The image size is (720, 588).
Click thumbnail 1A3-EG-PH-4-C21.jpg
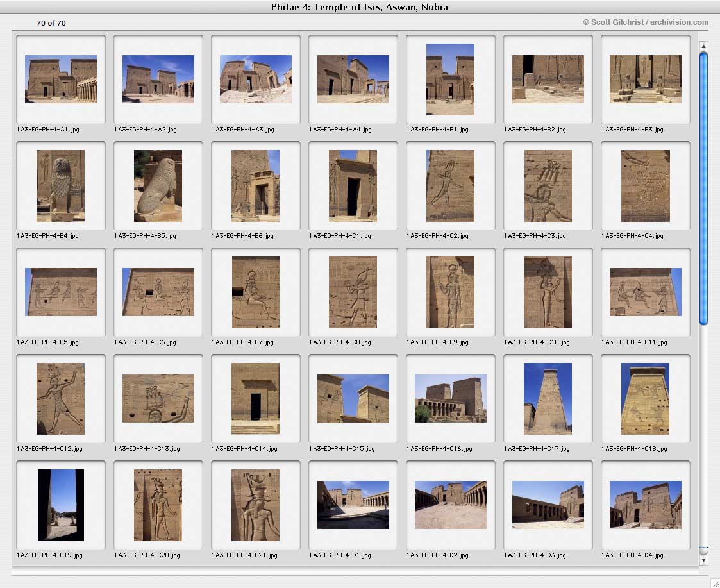pos(255,505)
